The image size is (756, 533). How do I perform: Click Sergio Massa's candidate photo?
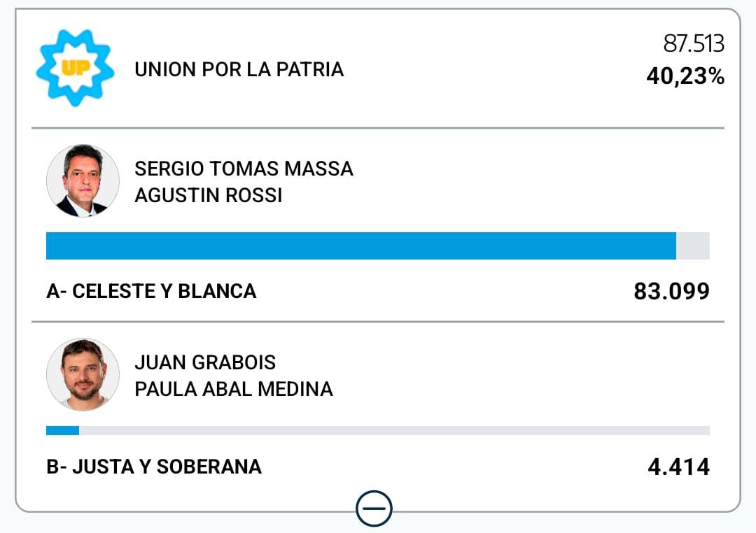tap(83, 180)
